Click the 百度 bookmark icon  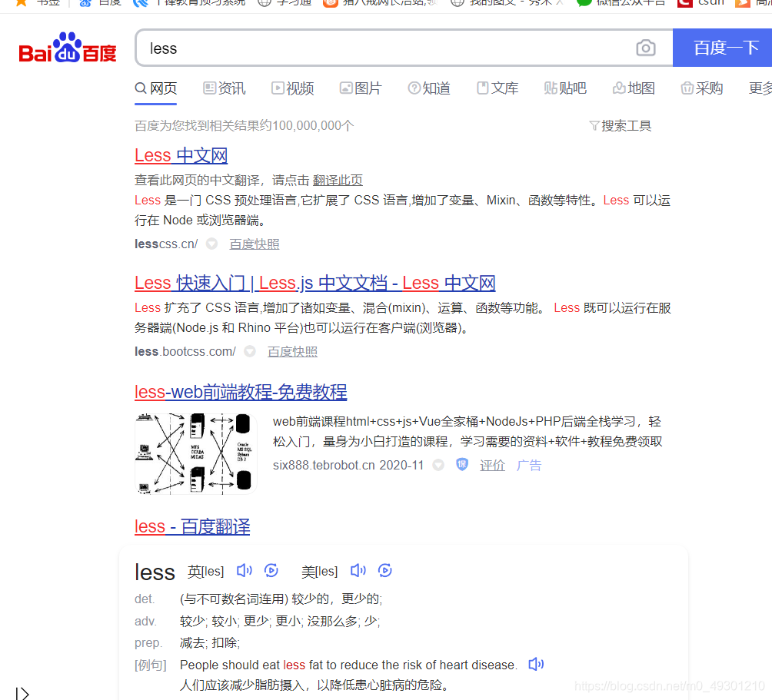click(85, 3)
